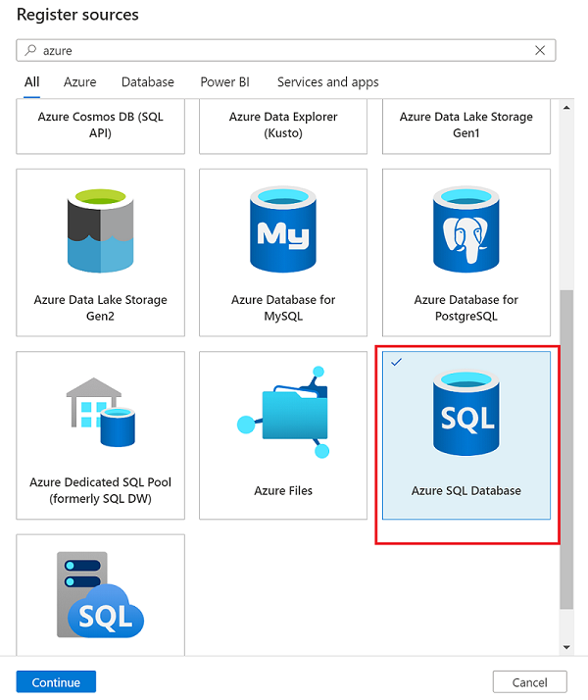Click the Cancel button
This screenshot has width=588, height=700.
point(529,681)
